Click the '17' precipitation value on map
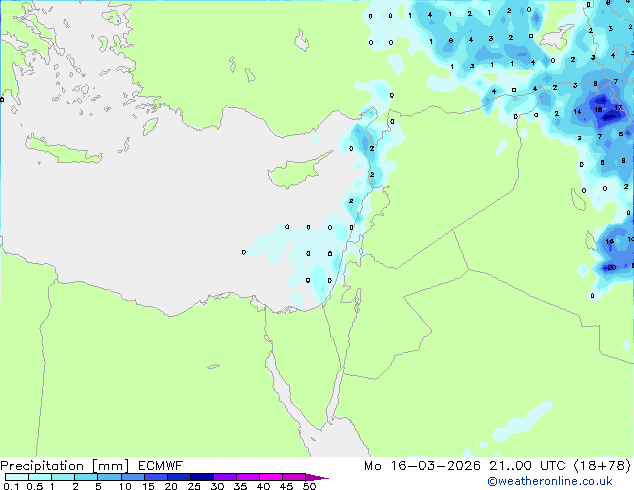 [618, 108]
